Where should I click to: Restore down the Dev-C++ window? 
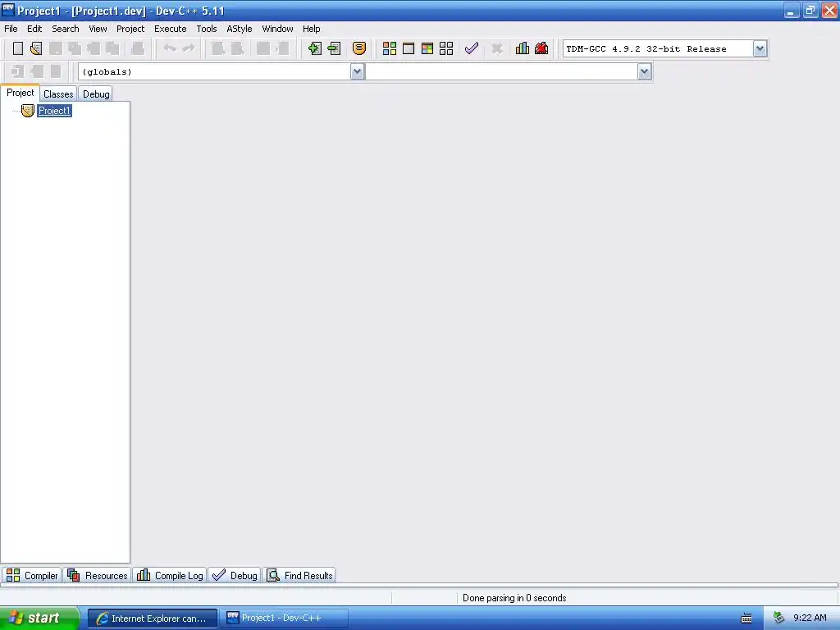[810, 10]
